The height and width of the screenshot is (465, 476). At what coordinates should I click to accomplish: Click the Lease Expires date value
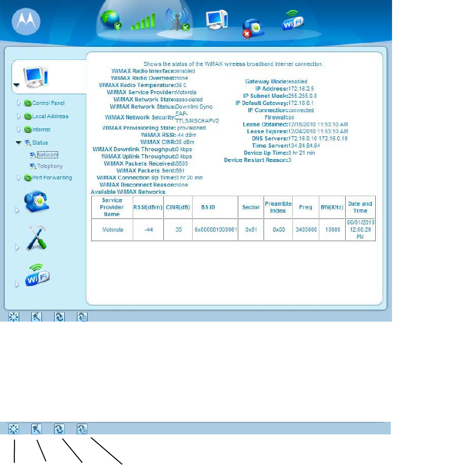click(318, 131)
